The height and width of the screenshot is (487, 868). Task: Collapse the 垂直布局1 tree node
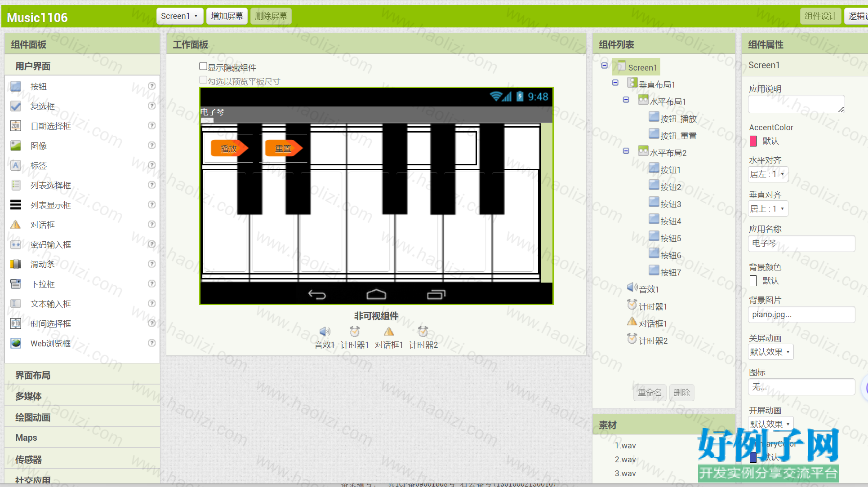(615, 83)
